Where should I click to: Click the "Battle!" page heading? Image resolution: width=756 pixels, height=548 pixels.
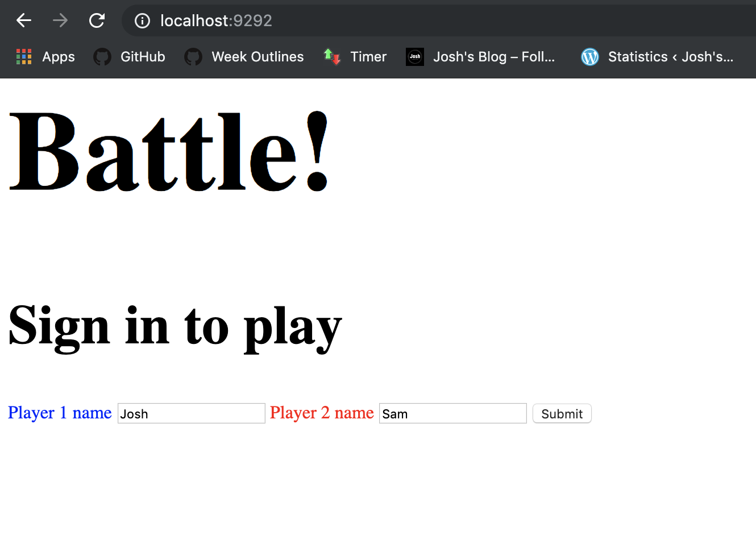pyautogui.click(x=169, y=152)
